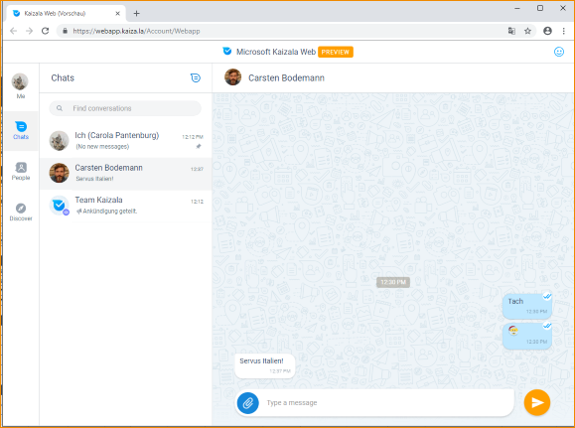Click the 12:12 PM time on Ich chat

click(x=193, y=137)
